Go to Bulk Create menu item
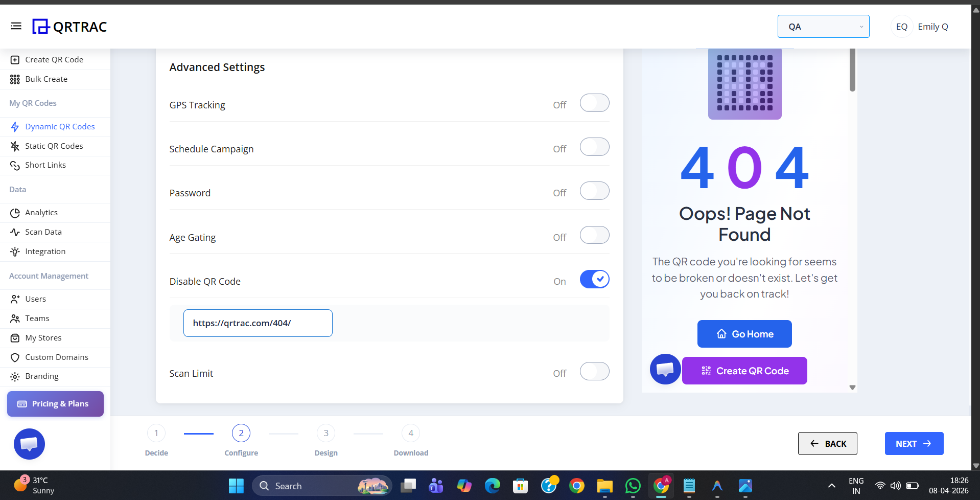Viewport: 980px width, 500px height. (x=46, y=79)
